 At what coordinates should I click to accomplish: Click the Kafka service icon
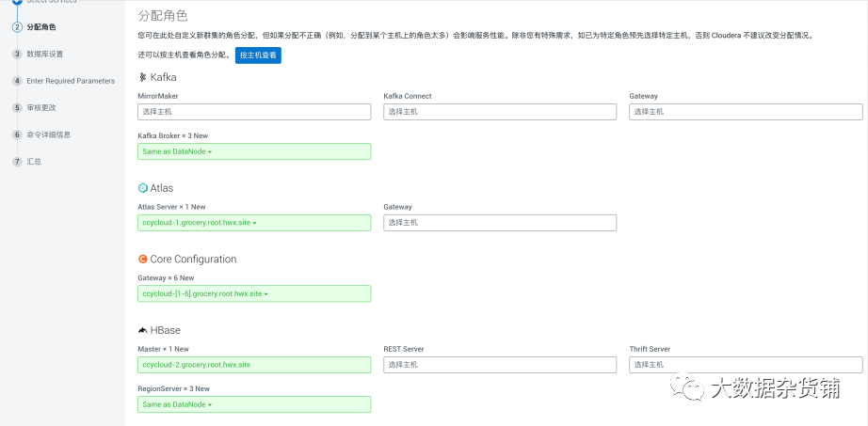click(142, 77)
